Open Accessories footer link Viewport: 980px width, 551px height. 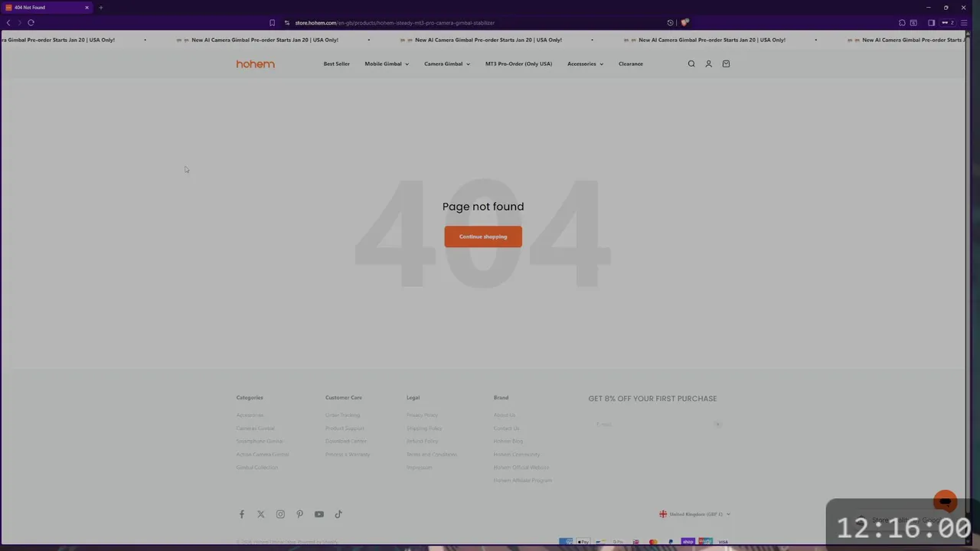tap(250, 416)
